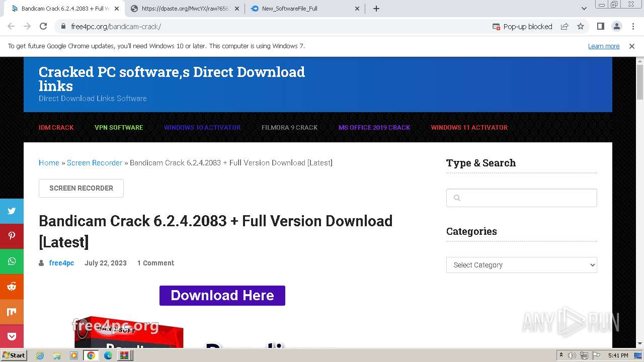The width and height of the screenshot is (644, 362).
Task: Launch Windows Media Player from taskbar
Action: [74, 355]
